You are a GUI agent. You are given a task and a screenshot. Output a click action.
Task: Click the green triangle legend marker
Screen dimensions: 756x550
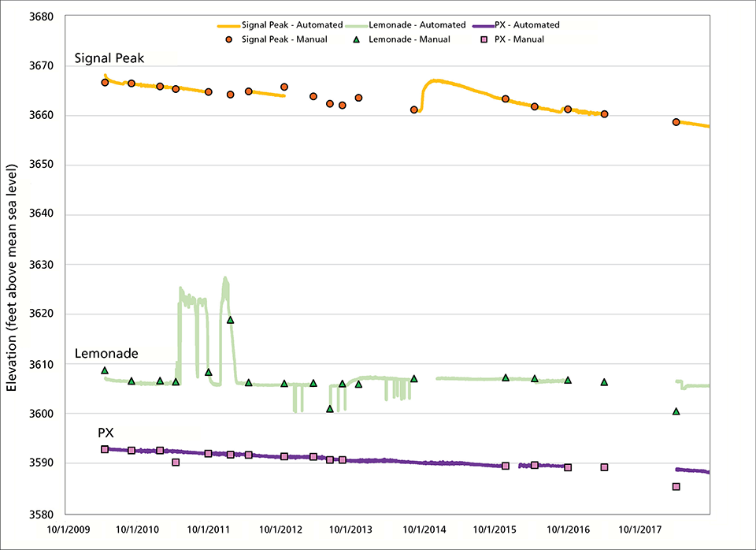pyautogui.click(x=357, y=39)
